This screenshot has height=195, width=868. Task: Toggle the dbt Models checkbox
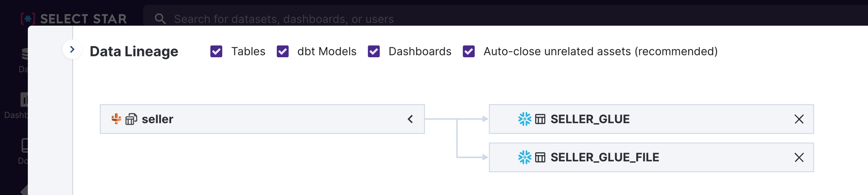[x=283, y=51]
